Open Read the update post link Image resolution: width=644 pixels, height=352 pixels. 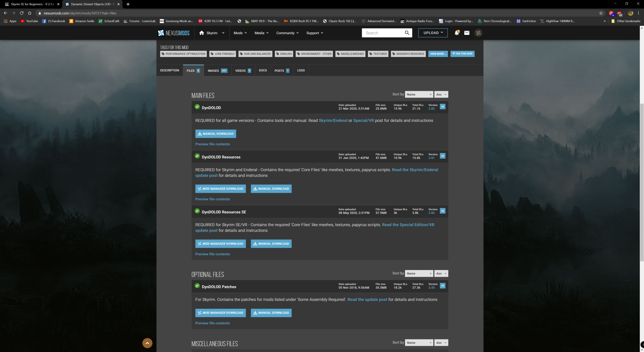tap(367, 300)
